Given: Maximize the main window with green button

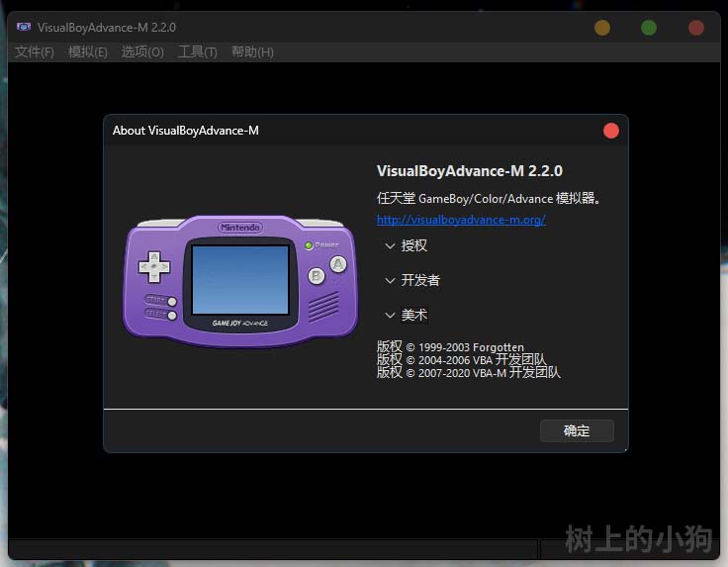Looking at the screenshot, I should (649, 28).
